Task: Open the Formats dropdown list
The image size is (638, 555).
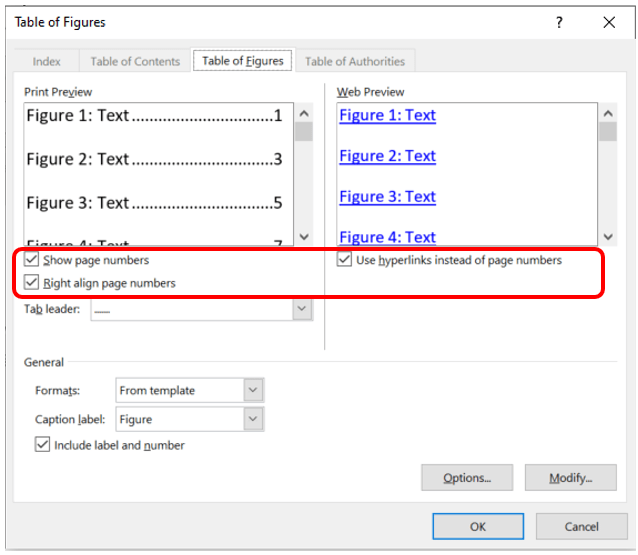Action: tap(253, 390)
